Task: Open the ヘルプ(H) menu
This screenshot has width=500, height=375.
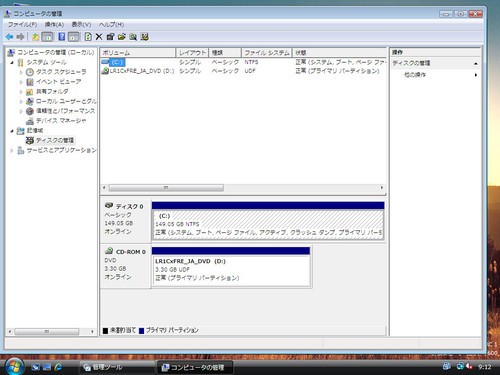Action: (111, 25)
